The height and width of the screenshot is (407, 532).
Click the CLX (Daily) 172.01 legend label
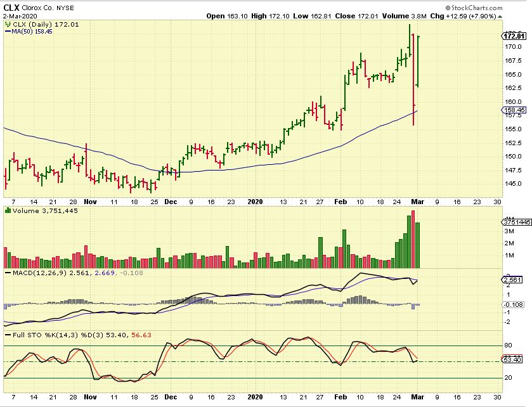point(46,25)
